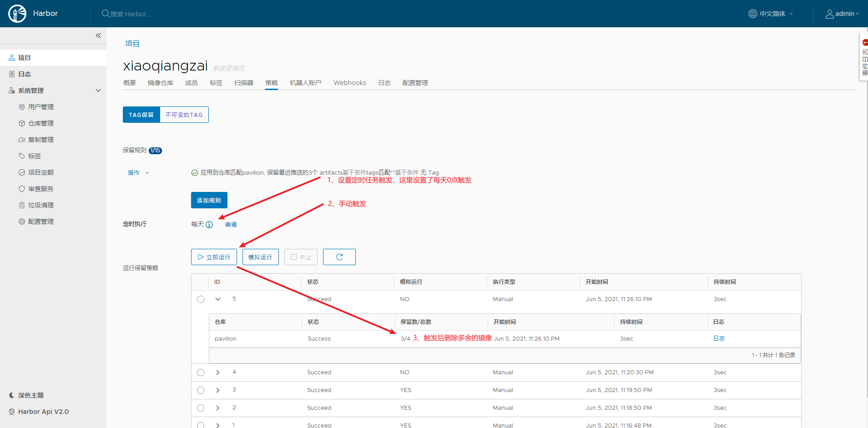Select the 不可变的TAG tab

coord(184,115)
